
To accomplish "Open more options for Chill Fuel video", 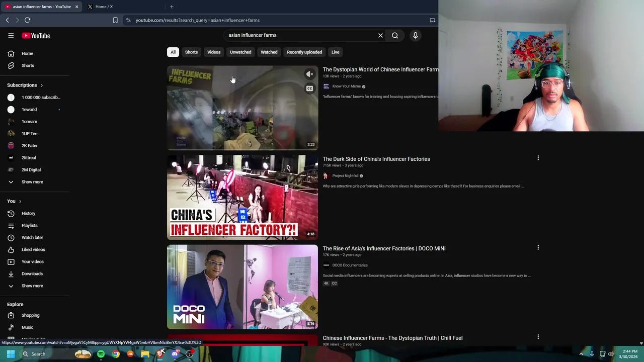I will tap(538, 337).
